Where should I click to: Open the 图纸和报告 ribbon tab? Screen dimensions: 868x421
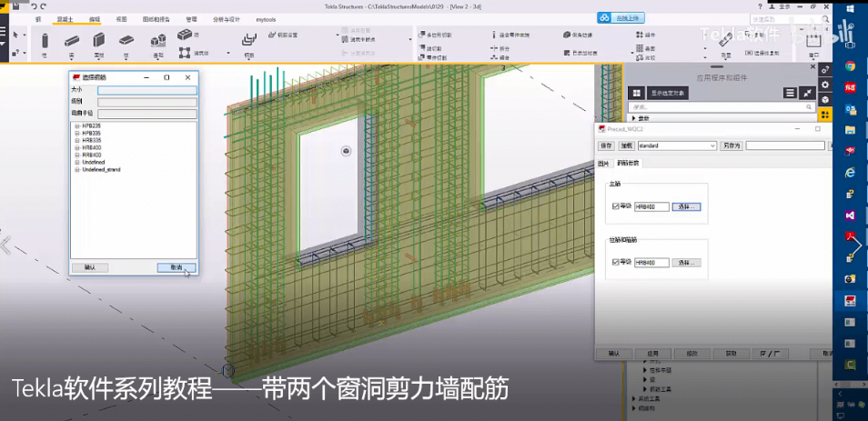(156, 19)
